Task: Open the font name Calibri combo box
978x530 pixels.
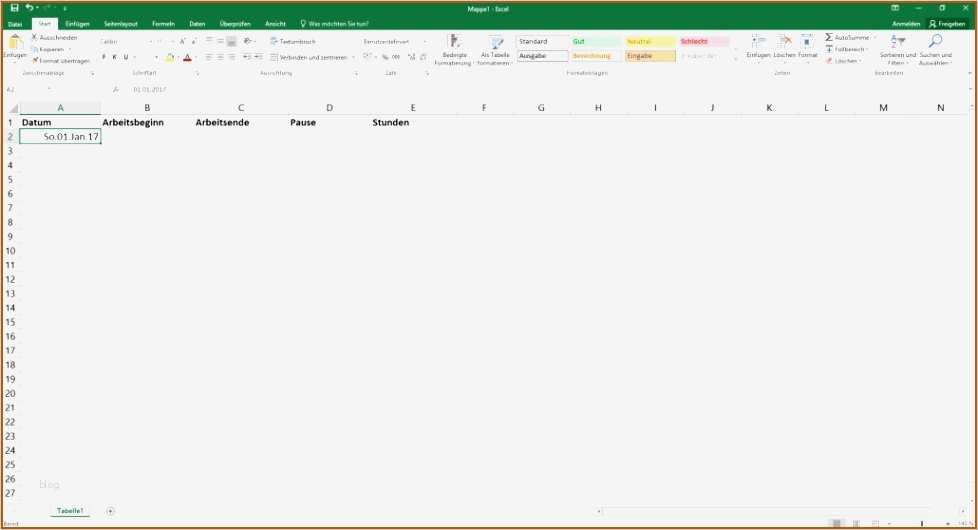Action: [x=126, y=42]
